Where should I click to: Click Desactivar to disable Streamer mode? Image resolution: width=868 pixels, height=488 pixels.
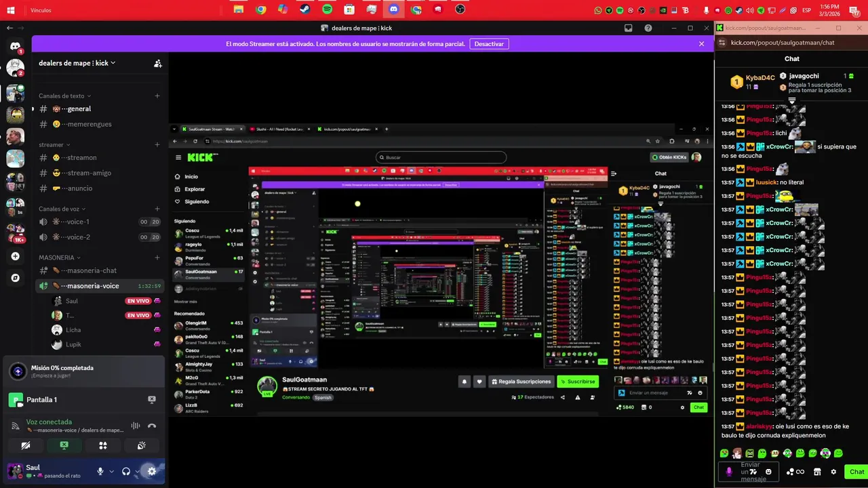[x=489, y=43]
